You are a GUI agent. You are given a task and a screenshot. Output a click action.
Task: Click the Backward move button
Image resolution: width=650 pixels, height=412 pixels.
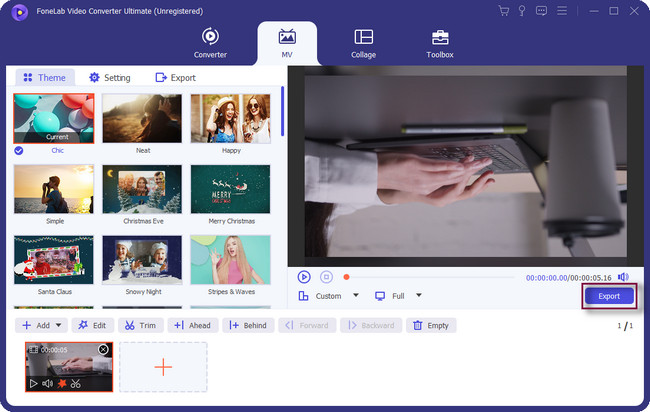[x=371, y=325]
